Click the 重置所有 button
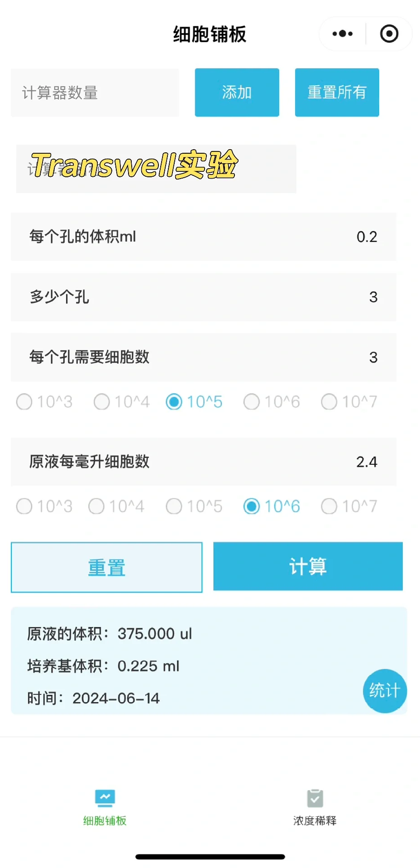 tap(337, 92)
